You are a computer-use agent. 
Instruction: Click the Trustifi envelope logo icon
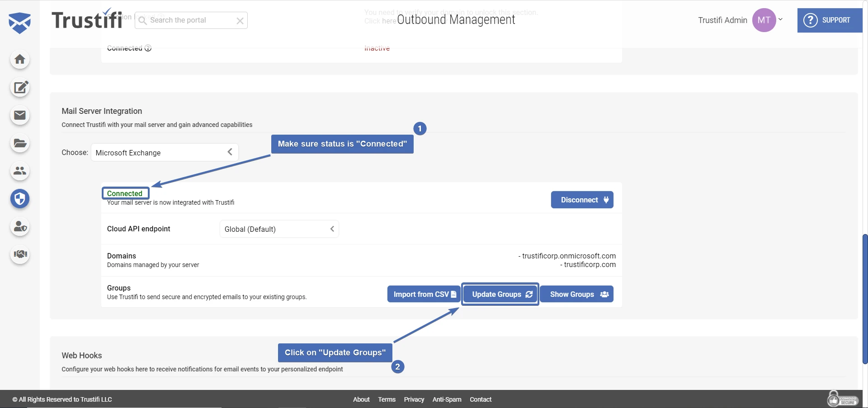pyautogui.click(x=19, y=23)
